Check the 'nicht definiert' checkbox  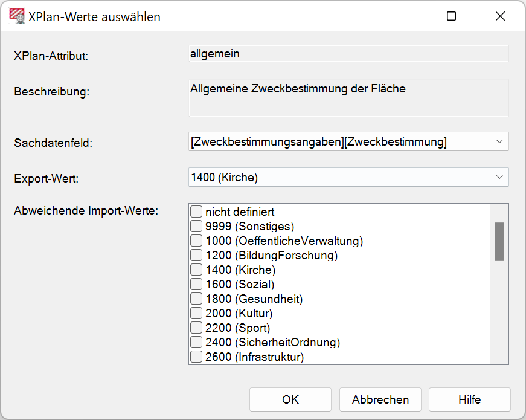(196, 212)
